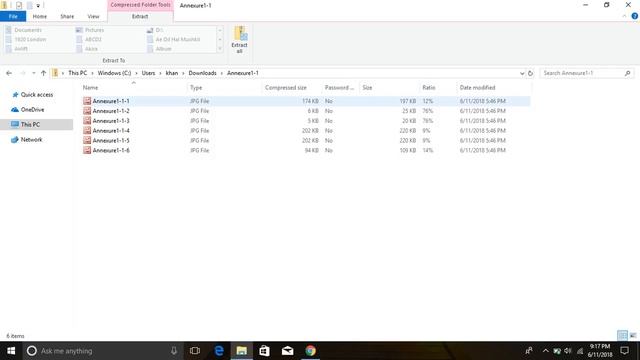Open File Explorer help

[x=635, y=16]
